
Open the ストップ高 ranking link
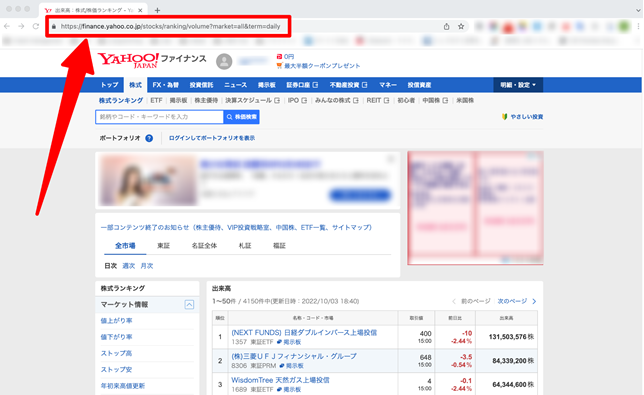(x=117, y=354)
